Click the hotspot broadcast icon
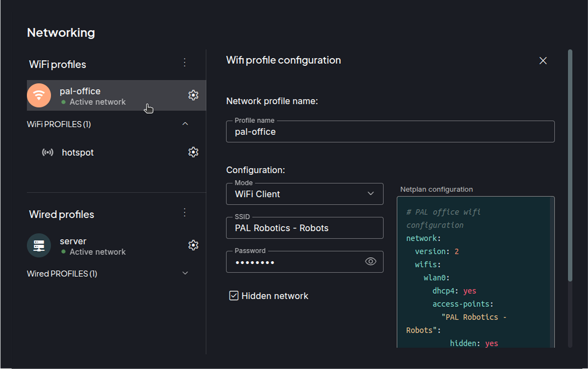 coord(48,152)
